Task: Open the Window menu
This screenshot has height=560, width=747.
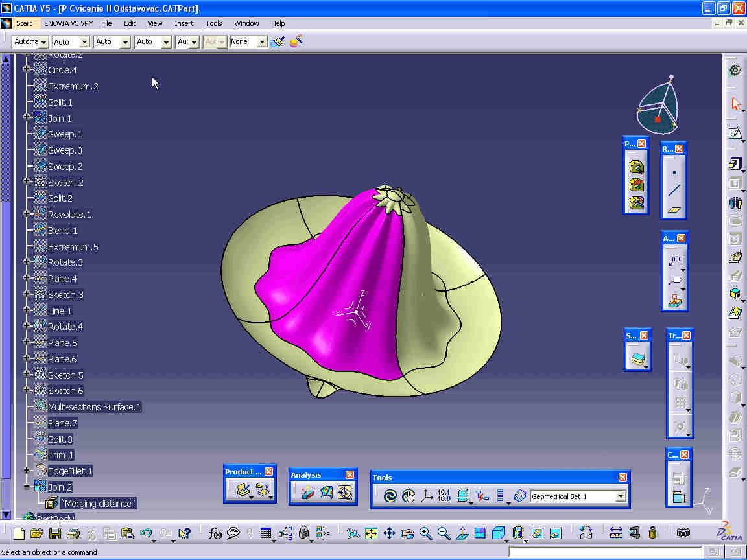Action: (x=246, y=23)
